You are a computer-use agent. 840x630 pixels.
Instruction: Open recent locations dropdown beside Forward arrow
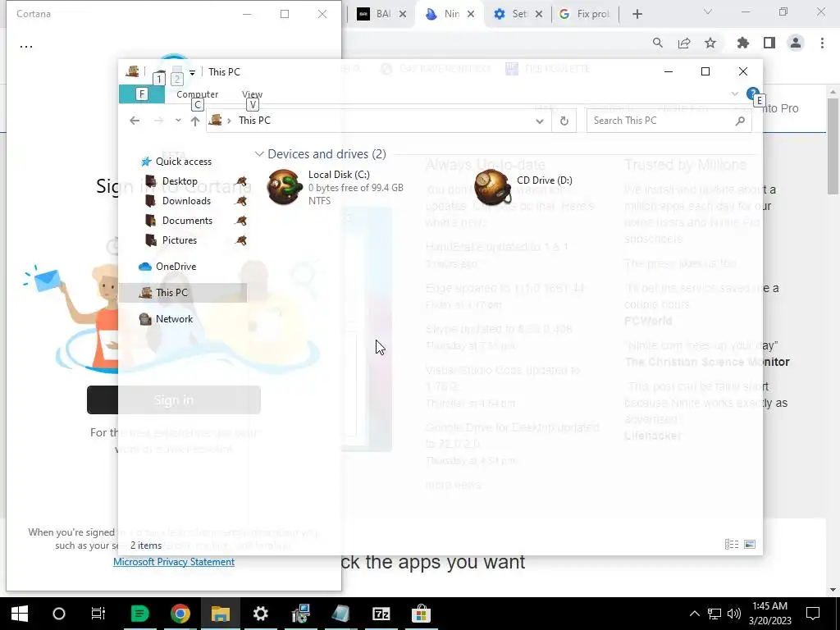coord(178,121)
